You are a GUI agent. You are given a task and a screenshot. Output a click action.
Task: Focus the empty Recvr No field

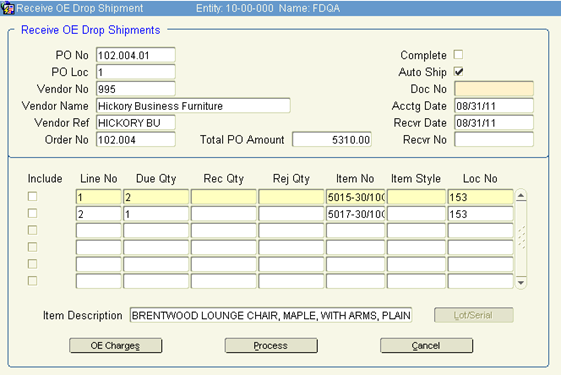point(494,140)
